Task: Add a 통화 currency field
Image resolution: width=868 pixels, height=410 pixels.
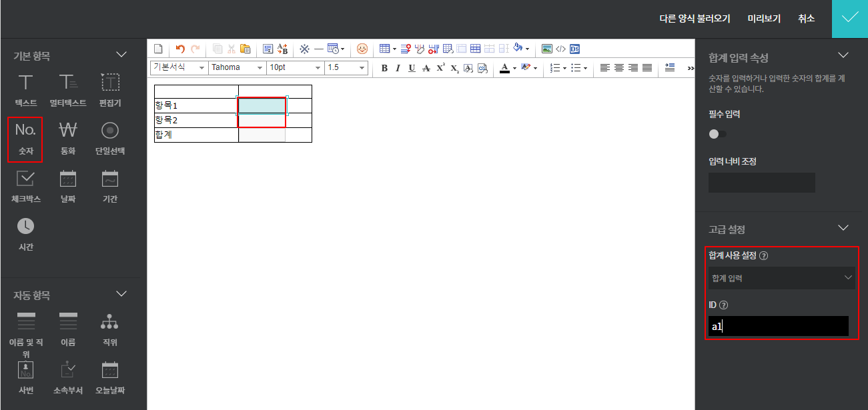Action: point(67,139)
